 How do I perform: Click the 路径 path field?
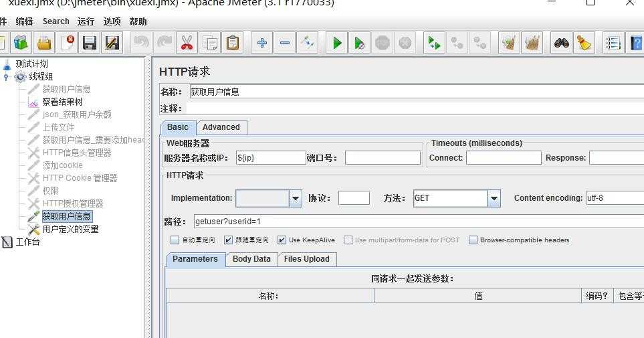[x=419, y=222]
